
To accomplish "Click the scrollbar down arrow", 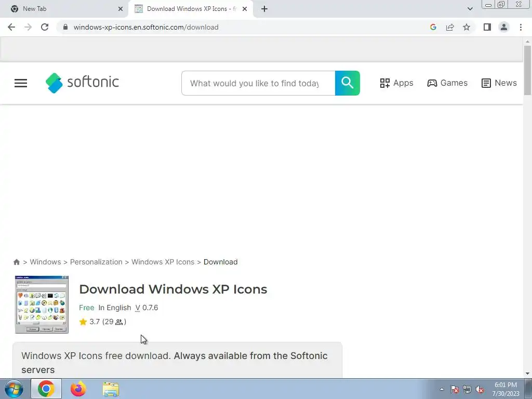I will 527,374.
